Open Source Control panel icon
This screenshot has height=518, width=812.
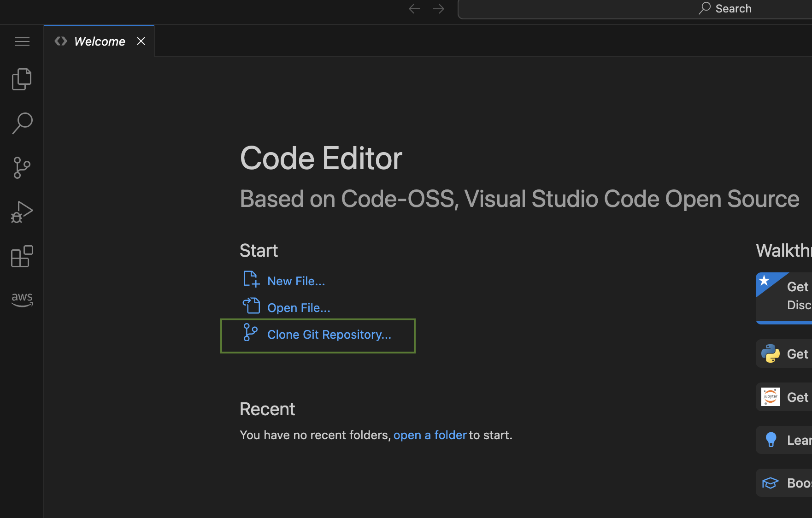22,168
